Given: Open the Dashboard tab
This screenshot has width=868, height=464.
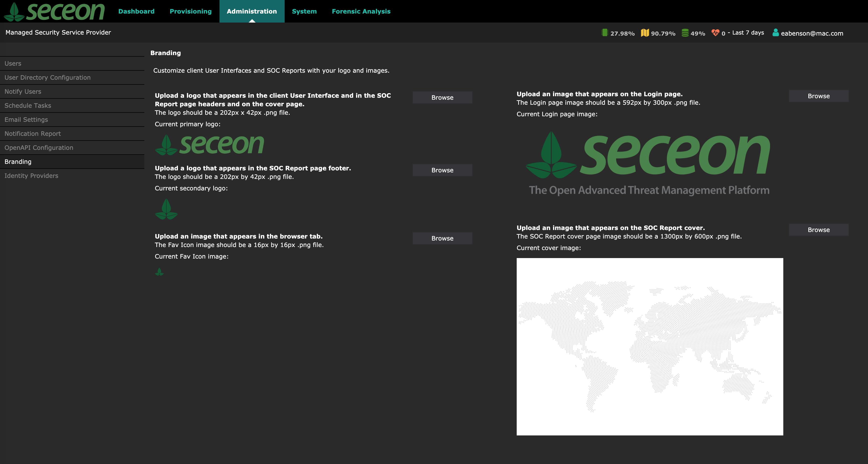Looking at the screenshot, I should pos(136,12).
